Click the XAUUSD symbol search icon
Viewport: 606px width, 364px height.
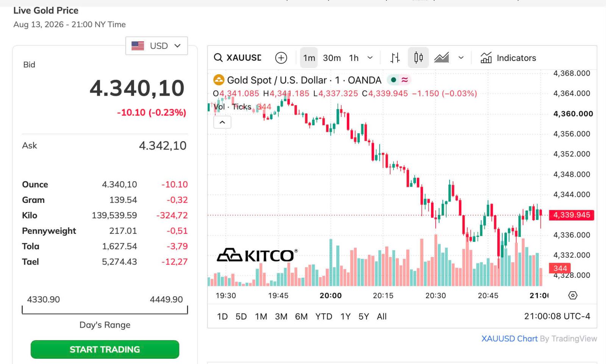pyautogui.click(x=218, y=58)
